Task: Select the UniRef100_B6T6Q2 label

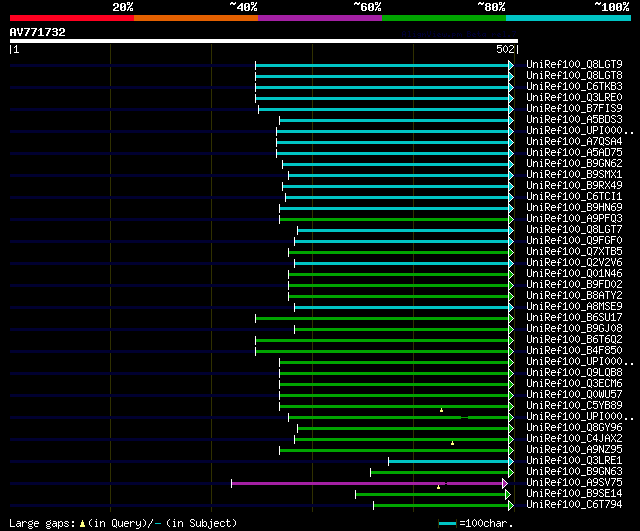Action: click(x=574, y=340)
